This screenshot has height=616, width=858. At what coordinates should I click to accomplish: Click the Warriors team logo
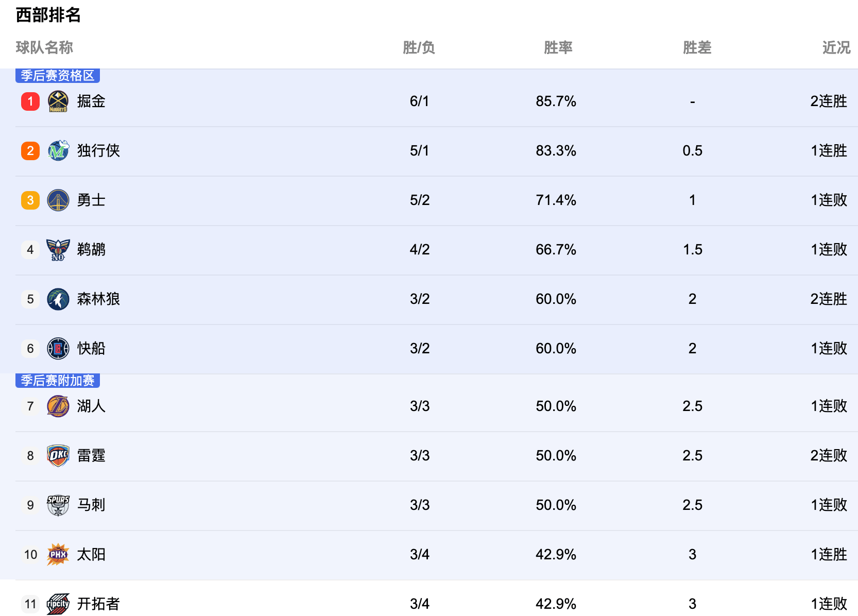point(58,200)
